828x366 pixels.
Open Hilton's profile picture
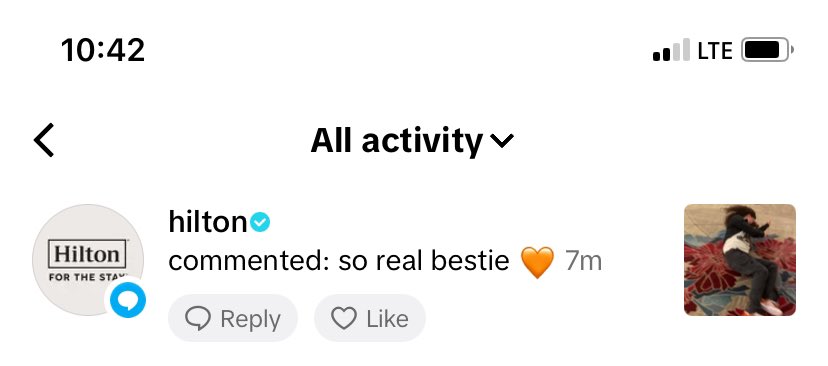(88, 260)
